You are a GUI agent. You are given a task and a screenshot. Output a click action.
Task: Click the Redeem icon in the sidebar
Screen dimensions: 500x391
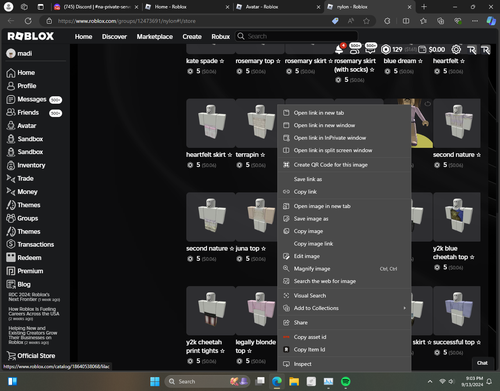(x=11, y=257)
